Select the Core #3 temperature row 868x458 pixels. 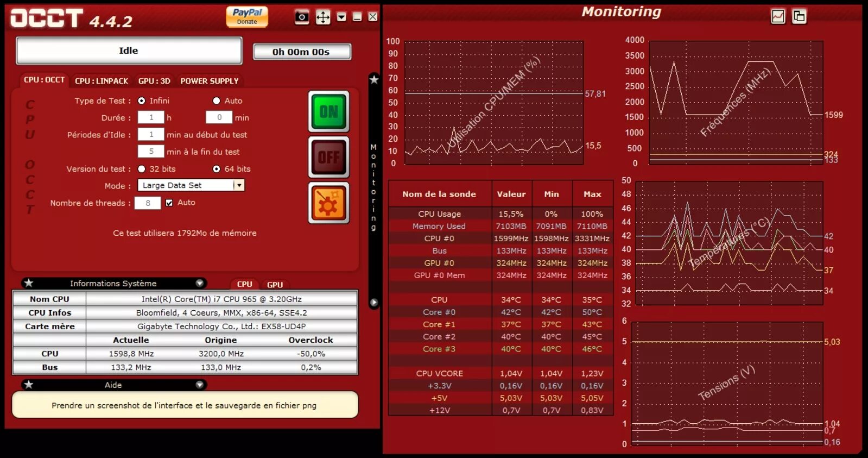[500, 349]
